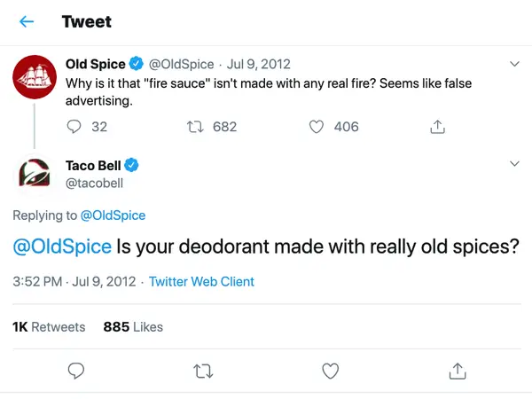View the 1K Retweets list
The width and height of the screenshot is (532, 399).
[x=49, y=327]
